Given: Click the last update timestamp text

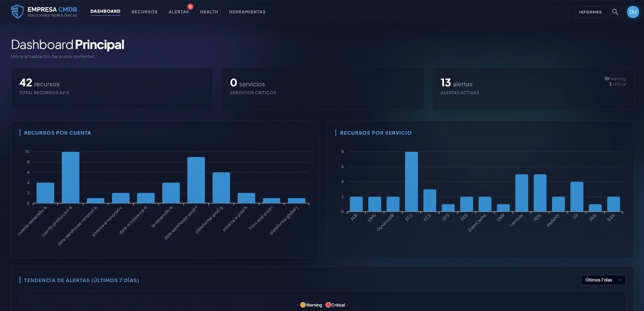Looking at the screenshot, I should click(52, 56).
